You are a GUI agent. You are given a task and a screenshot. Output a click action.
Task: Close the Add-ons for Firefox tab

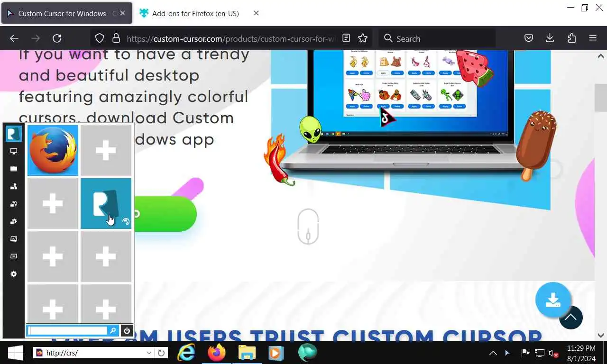(256, 13)
